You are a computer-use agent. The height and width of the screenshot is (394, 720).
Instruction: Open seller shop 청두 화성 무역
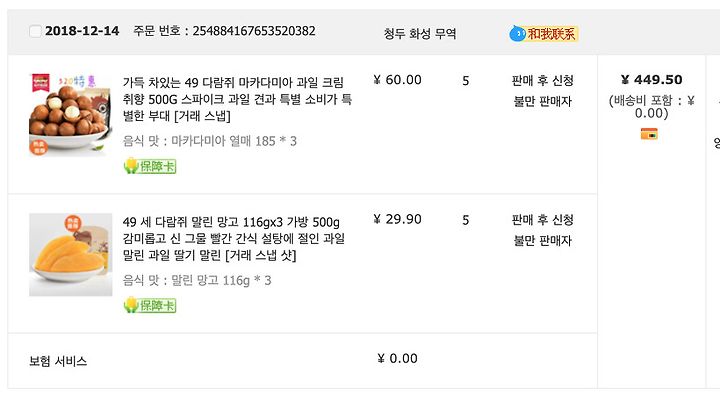420,33
